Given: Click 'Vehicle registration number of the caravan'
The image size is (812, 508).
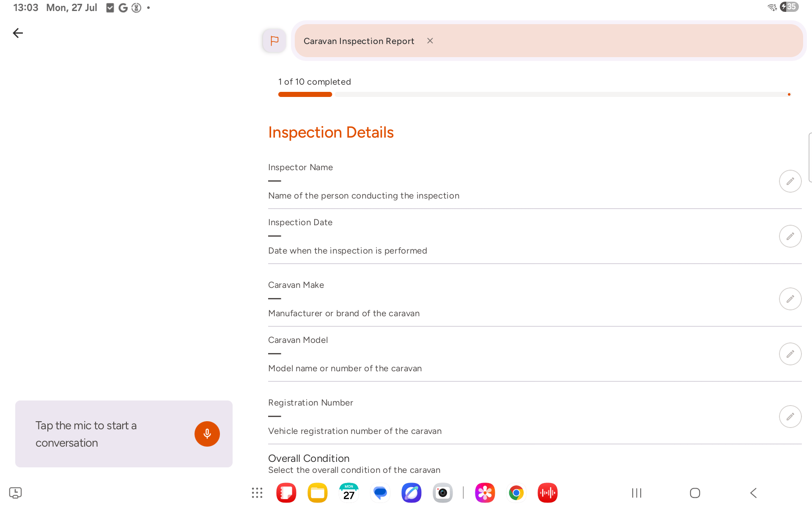Looking at the screenshot, I should (355, 431).
